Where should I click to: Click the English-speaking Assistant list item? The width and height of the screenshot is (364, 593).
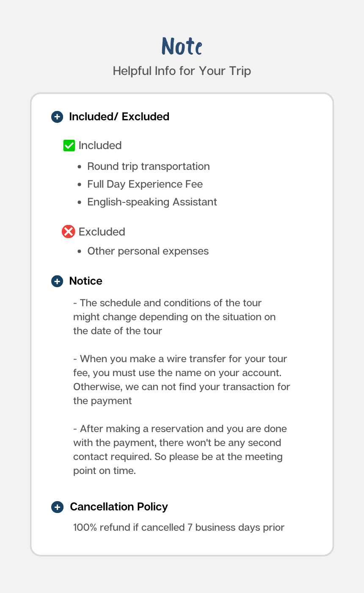point(152,202)
